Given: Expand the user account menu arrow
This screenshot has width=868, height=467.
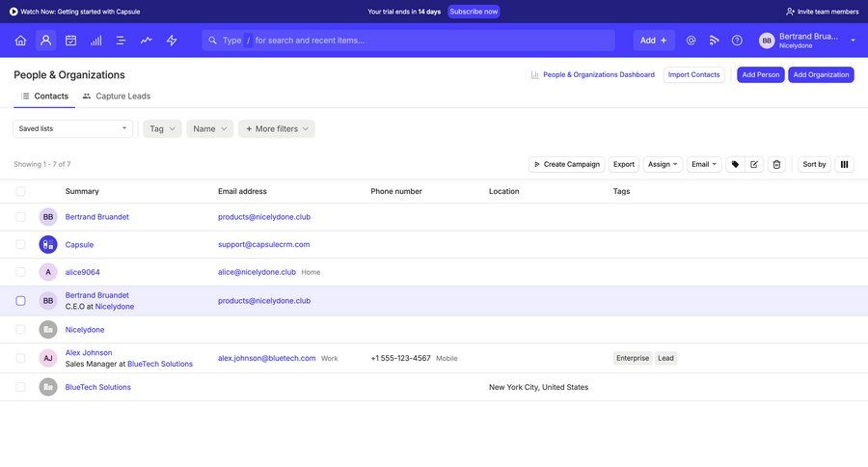Looking at the screenshot, I should (x=854, y=41).
